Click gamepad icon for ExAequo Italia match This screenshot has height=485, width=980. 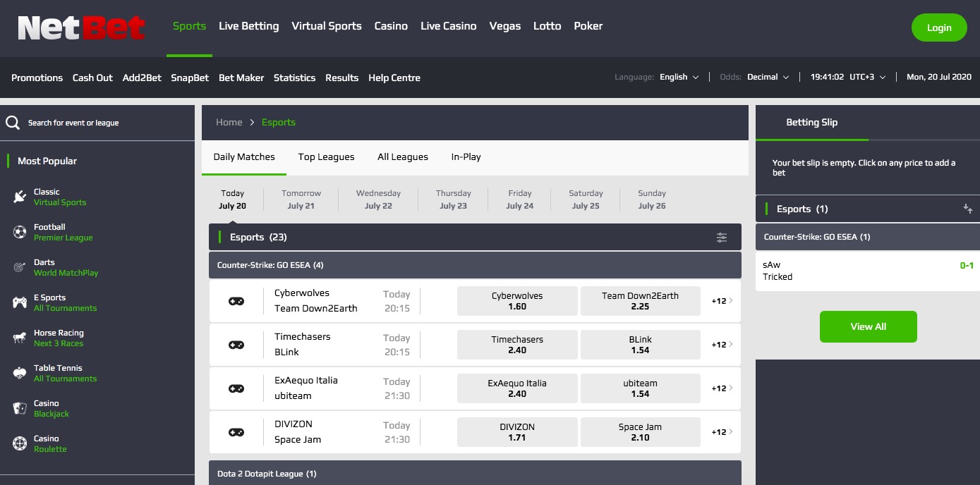[236, 388]
